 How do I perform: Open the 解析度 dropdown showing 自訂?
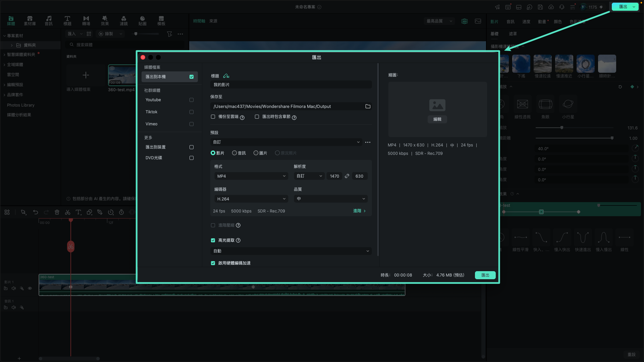pyautogui.click(x=309, y=176)
